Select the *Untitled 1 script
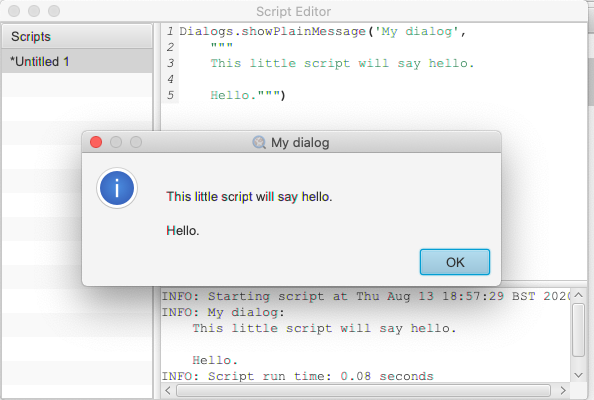The image size is (594, 400). click(77, 61)
